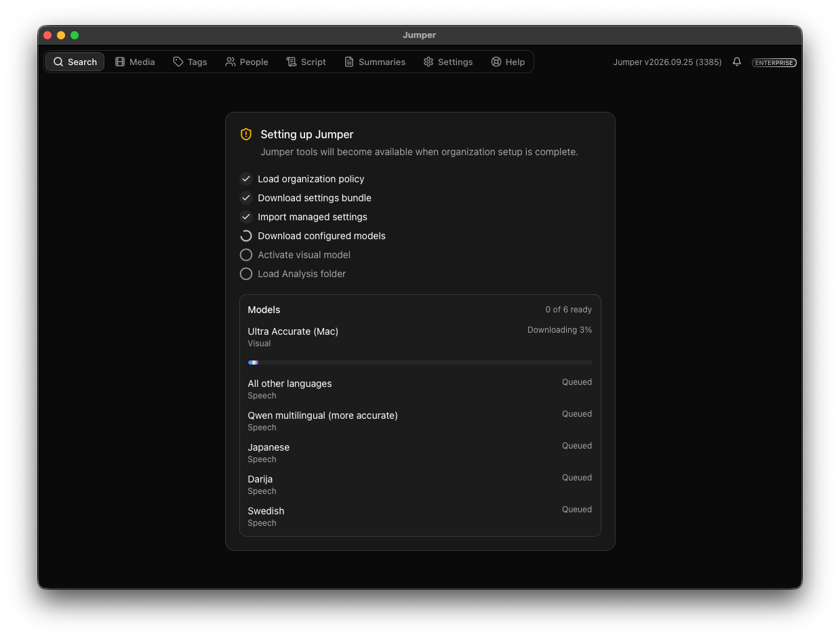Image resolution: width=840 pixels, height=639 pixels.
Task: Select the Japanese speech model row
Action: 420,453
